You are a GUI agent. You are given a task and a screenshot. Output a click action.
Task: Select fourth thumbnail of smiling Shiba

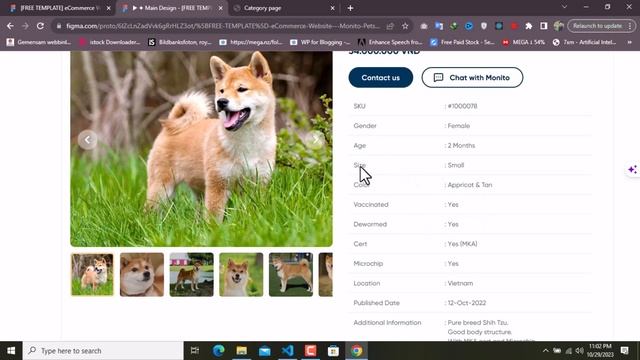click(241, 274)
